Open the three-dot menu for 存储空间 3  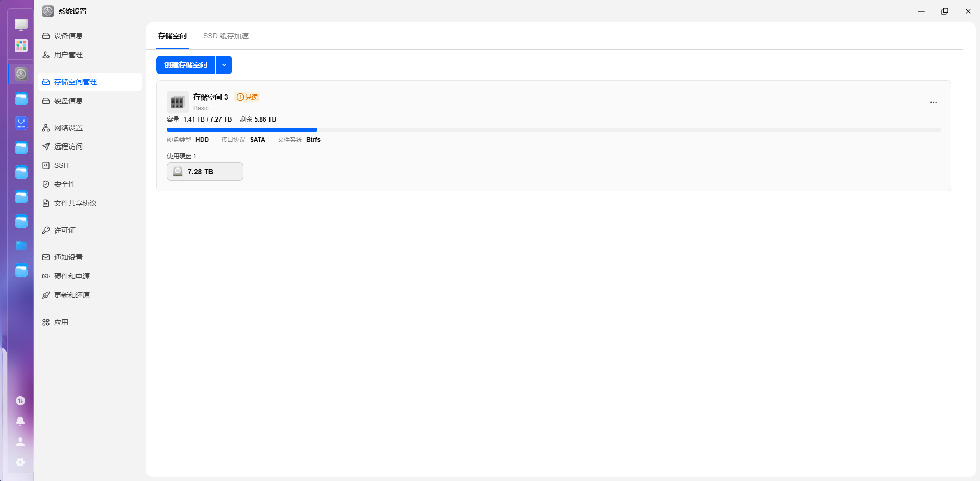[x=934, y=102]
